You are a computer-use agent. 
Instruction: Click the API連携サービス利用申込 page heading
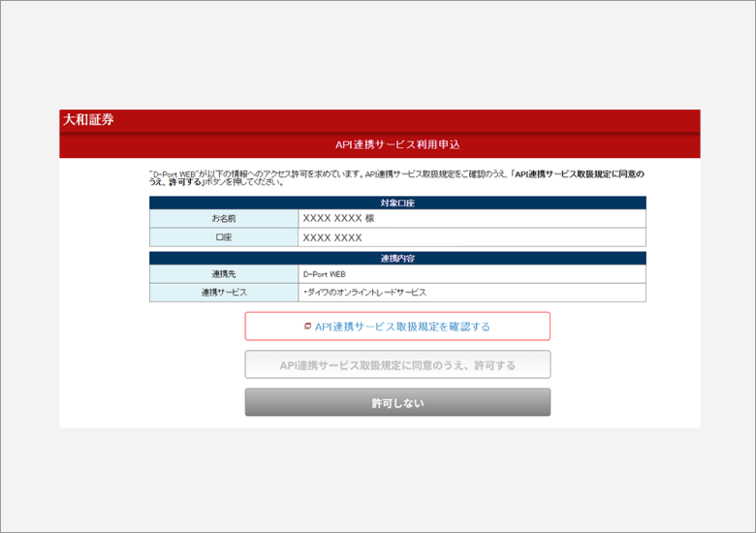tap(397, 144)
